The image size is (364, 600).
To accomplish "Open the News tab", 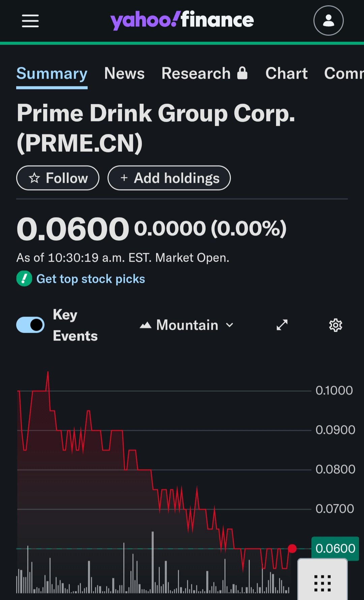I will (x=124, y=73).
